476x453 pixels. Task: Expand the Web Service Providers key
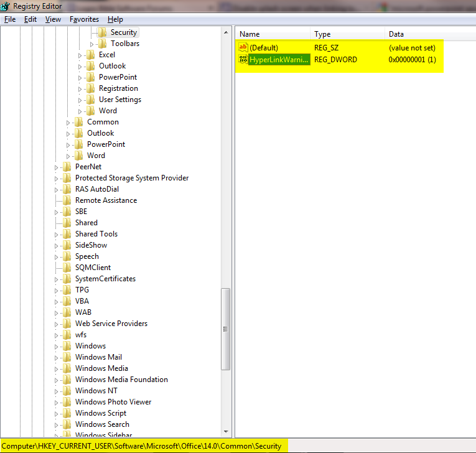(56, 324)
